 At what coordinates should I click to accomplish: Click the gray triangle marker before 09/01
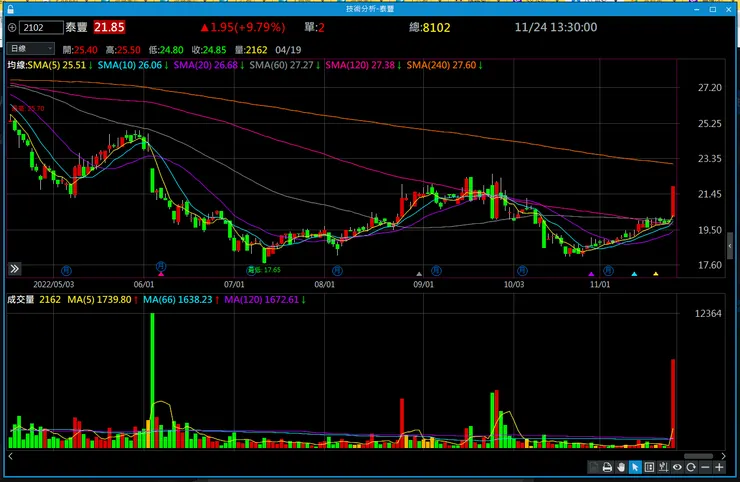point(419,274)
